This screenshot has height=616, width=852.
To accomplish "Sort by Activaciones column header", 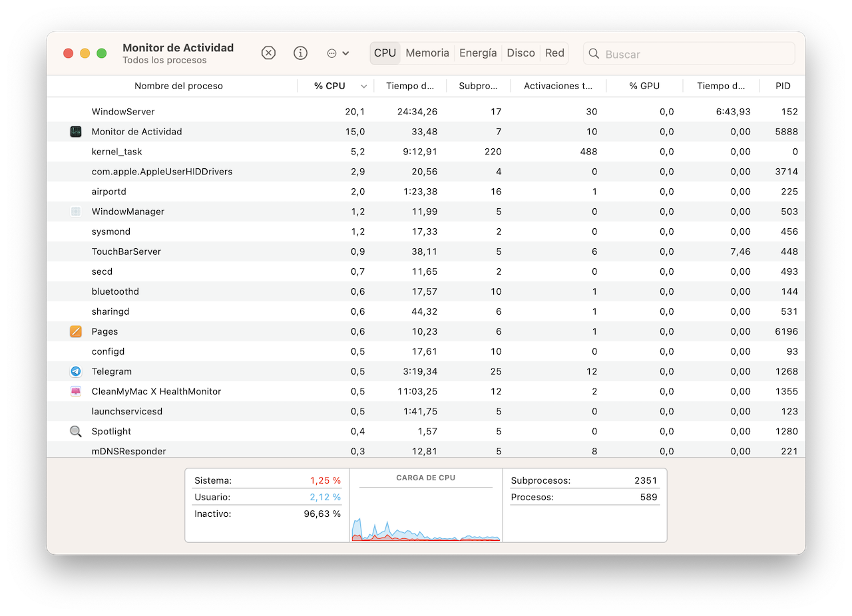I will coord(558,86).
